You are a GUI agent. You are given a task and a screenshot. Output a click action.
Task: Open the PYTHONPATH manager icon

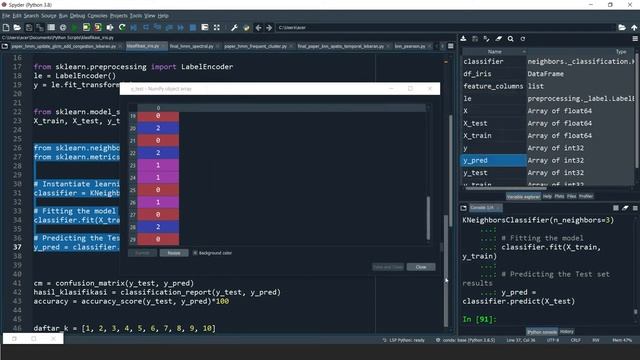click(x=246, y=27)
